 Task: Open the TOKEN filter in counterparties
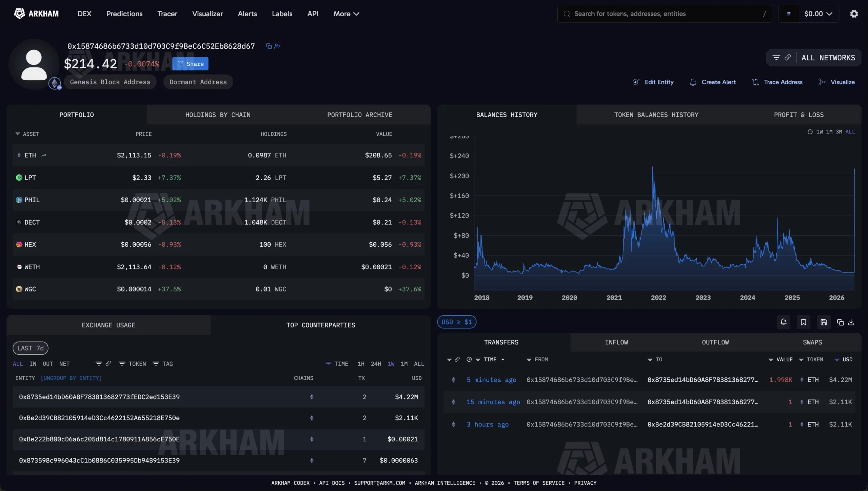pyautogui.click(x=133, y=364)
